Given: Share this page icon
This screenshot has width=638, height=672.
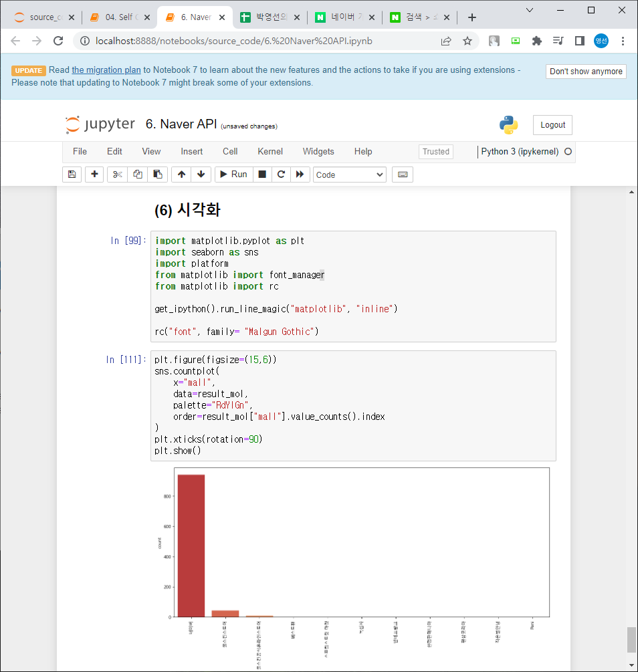Looking at the screenshot, I should pyautogui.click(x=446, y=41).
